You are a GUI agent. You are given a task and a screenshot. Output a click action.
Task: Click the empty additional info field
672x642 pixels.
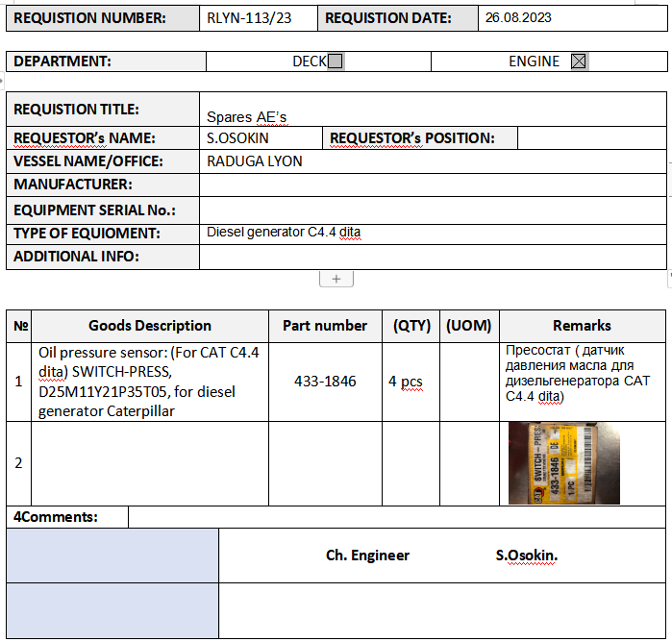click(x=431, y=257)
